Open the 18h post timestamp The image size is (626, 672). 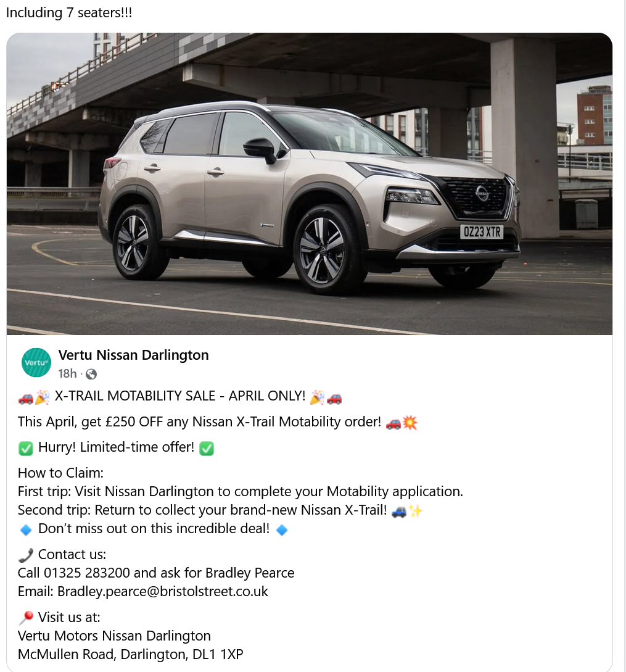(x=67, y=374)
